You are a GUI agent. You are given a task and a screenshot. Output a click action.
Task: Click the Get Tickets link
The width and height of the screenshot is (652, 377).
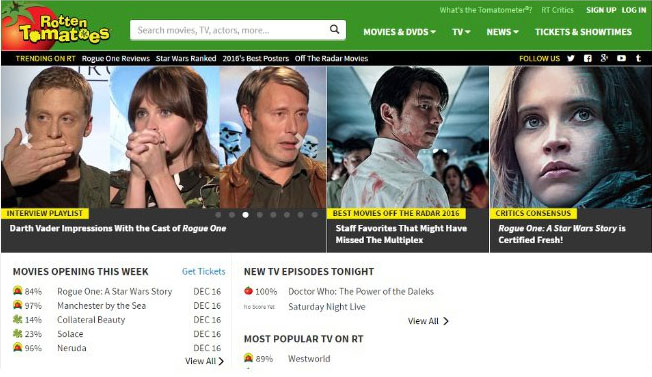coord(203,271)
